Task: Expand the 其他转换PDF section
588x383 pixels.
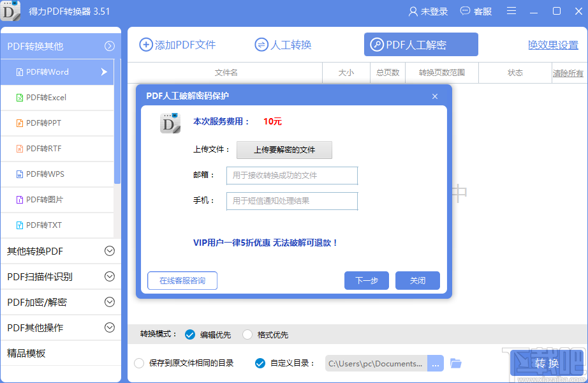Action: tap(61, 251)
